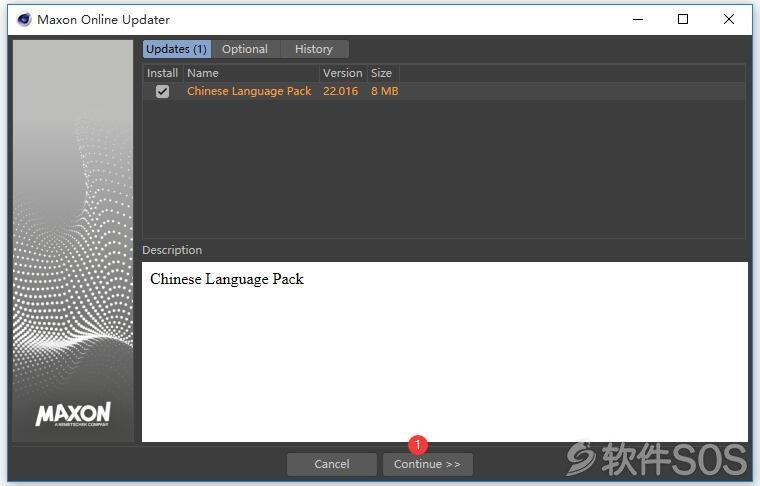Click the Cancel button
The width and height of the screenshot is (760, 486).
coord(332,464)
